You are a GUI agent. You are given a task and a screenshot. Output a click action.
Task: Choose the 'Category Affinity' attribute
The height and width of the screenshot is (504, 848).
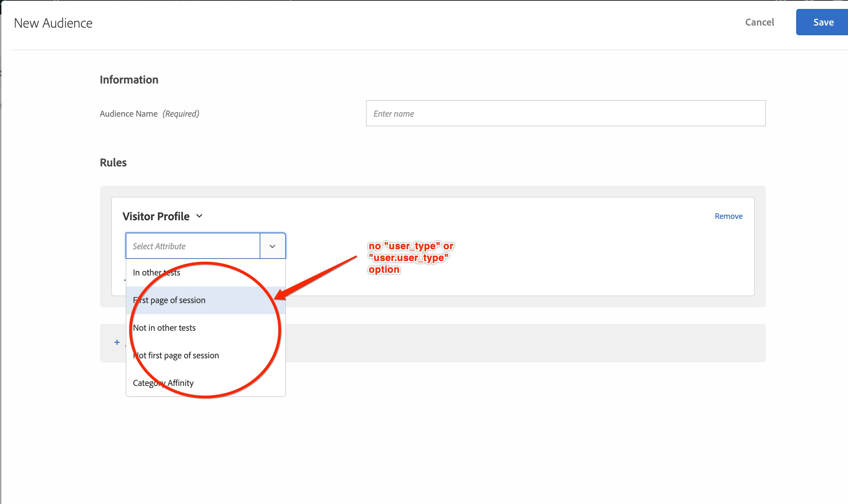(x=163, y=383)
